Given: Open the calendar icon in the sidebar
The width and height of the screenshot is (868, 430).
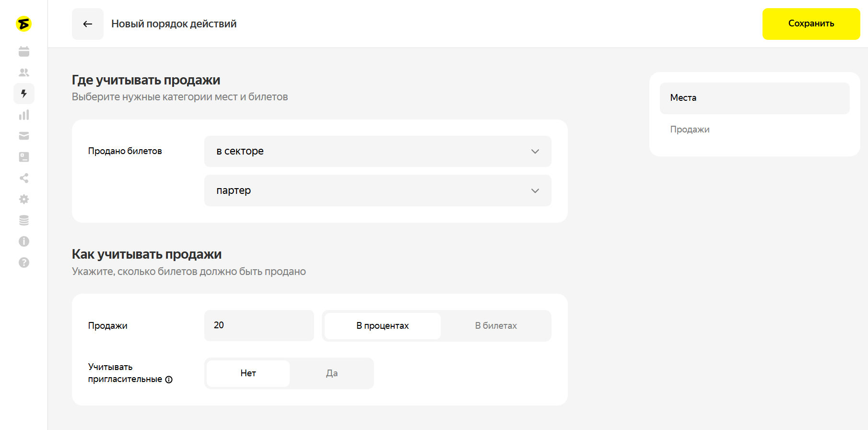Looking at the screenshot, I should 24,51.
